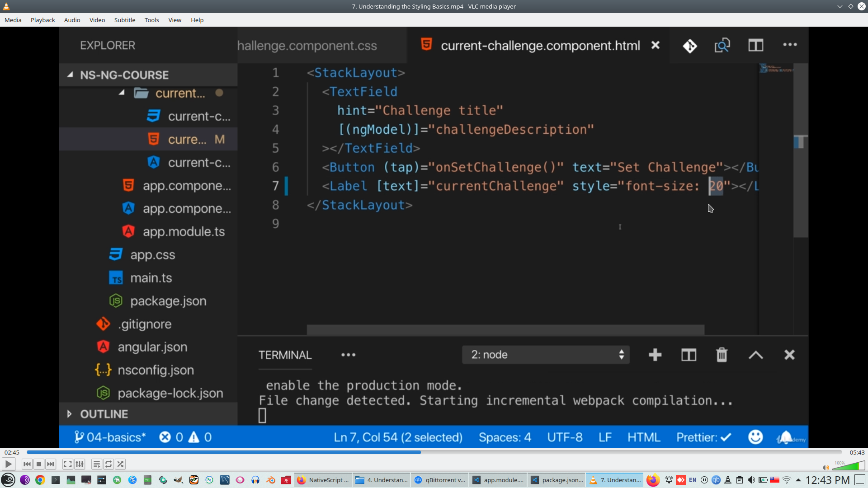Toggle fullscreen video mode

[x=67, y=464]
